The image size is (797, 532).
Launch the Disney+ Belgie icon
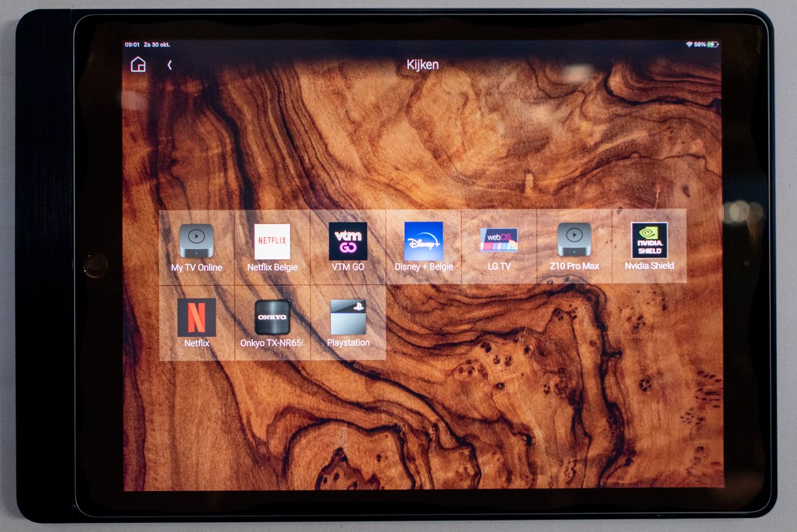pos(424,241)
